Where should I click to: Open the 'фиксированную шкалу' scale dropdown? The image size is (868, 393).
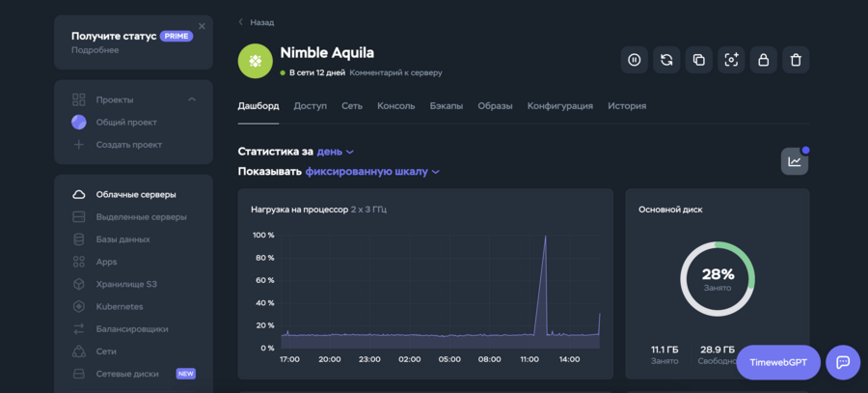point(372,172)
